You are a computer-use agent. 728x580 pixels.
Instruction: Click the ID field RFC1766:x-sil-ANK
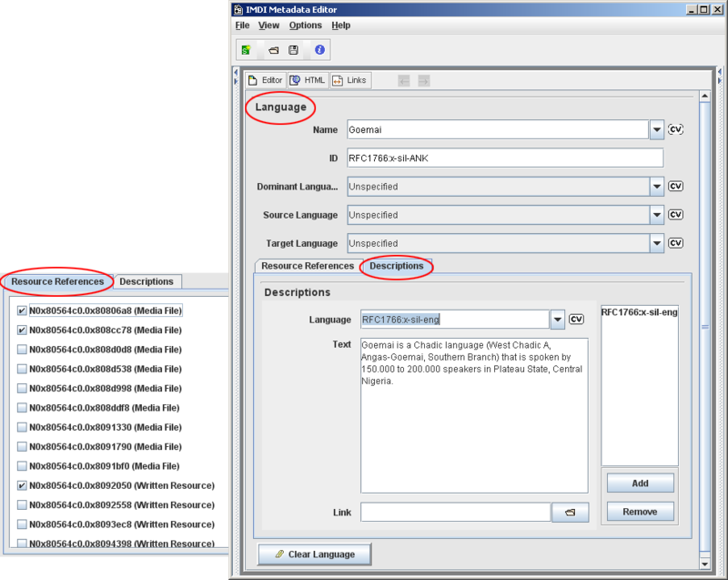tap(505, 158)
